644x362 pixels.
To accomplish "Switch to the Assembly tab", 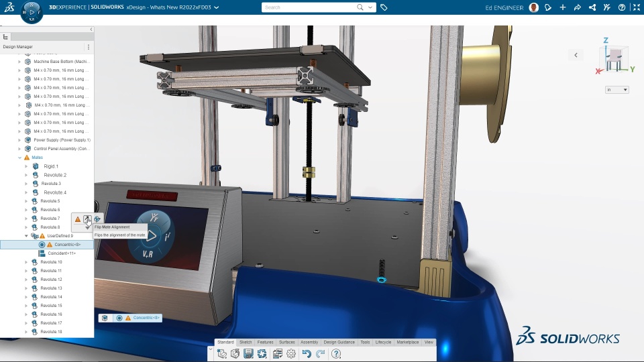I will pos(309,343).
